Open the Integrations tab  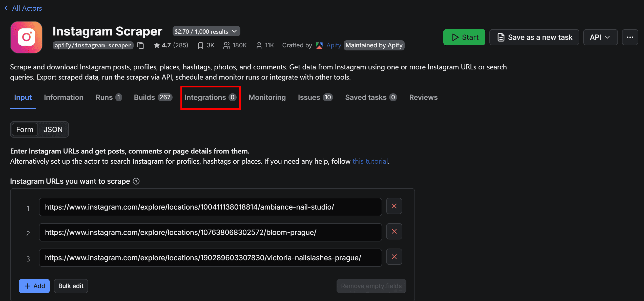210,97
